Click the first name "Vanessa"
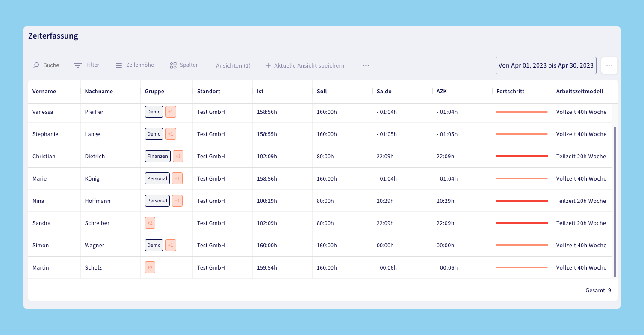 coord(43,112)
